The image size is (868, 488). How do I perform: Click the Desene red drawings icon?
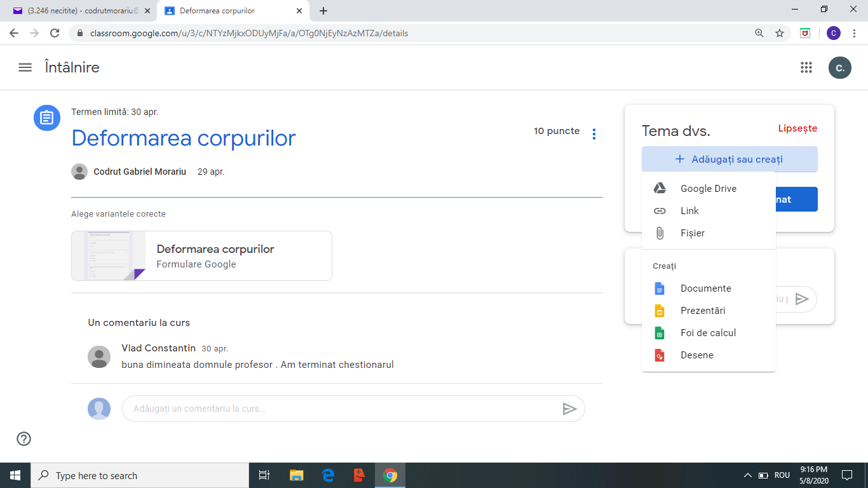[x=660, y=355]
